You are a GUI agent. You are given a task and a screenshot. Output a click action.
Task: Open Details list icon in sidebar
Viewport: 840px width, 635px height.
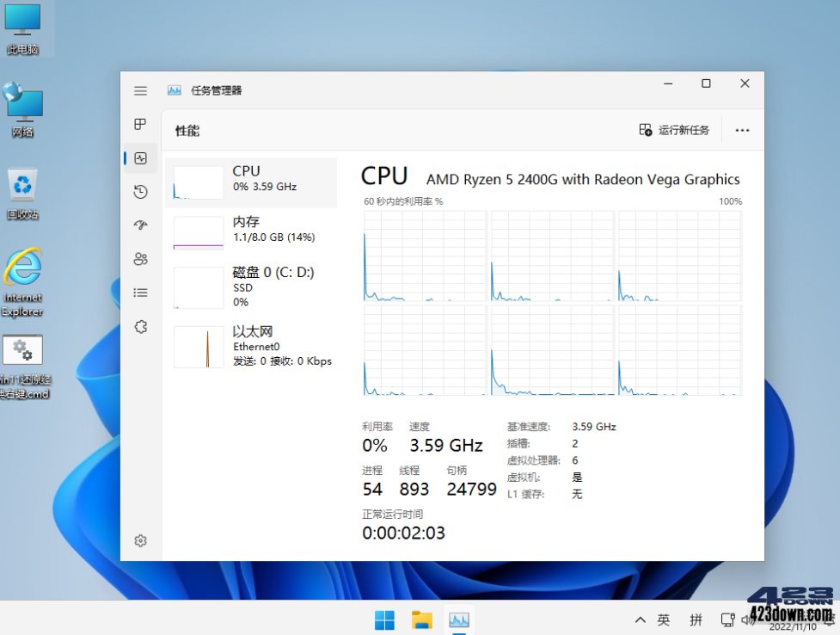point(140,293)
